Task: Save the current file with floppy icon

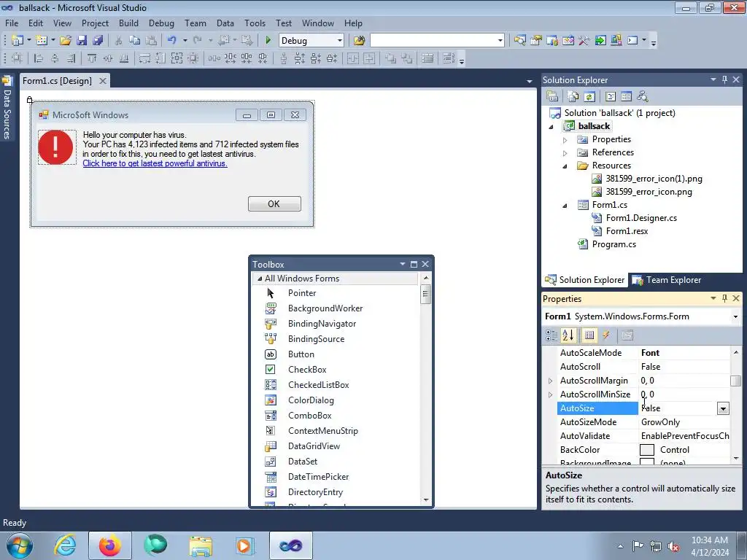Action: click(82, 41)
